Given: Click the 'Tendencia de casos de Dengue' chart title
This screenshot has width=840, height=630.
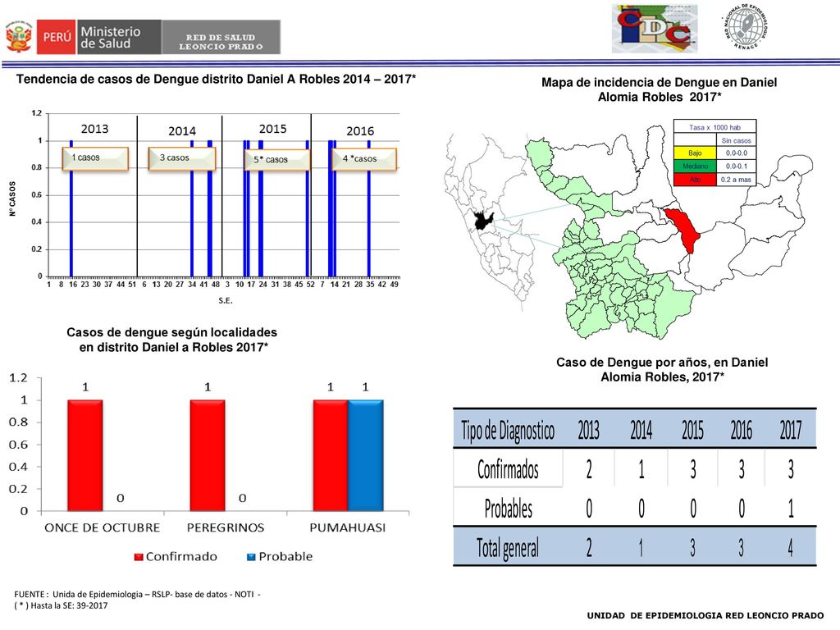Looking at the screenshot, I should 216,80.
